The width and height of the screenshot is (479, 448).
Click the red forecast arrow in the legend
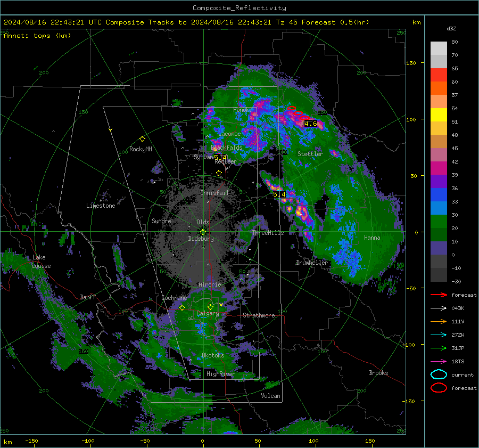[439, 295]
